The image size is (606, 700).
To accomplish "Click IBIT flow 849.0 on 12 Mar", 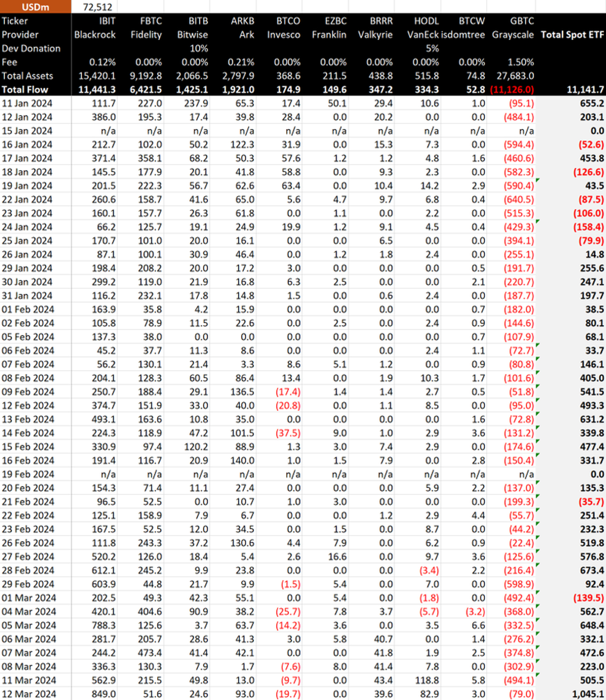I will coord(104,694).
